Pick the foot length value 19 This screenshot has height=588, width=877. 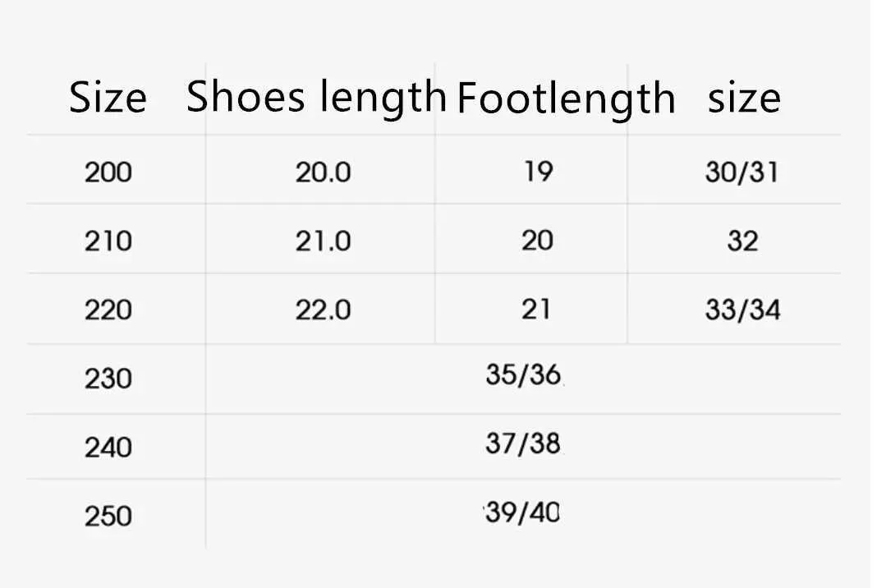pyautogui.click(x=538, y=172)
